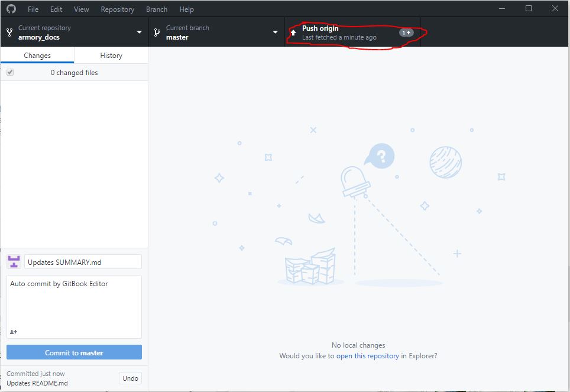Minimize the GitHub Desktop window
The width and height of the screenshot is (570, 392).
tap(502, 8)
